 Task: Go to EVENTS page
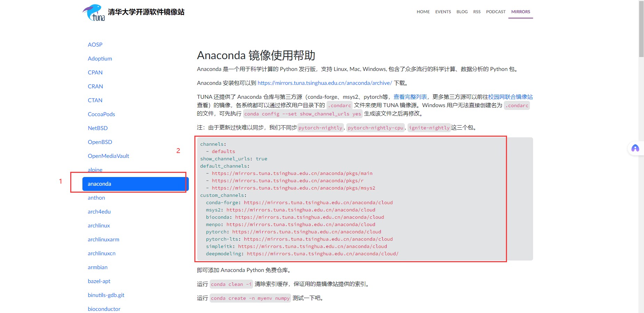(x=443, y=12)
